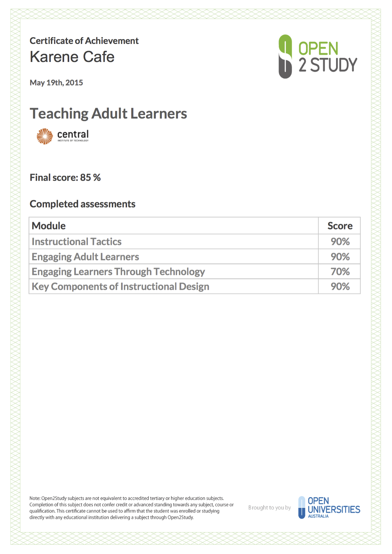392x554 pixels.
Task: Click the 70% score cell
Action: pos(340,271)
